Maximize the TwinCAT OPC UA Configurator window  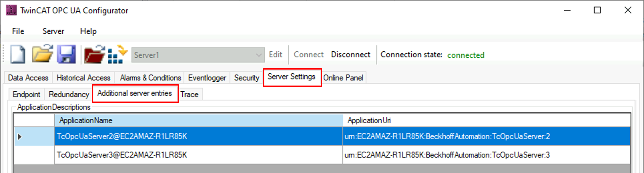click(x=597, y=10)
